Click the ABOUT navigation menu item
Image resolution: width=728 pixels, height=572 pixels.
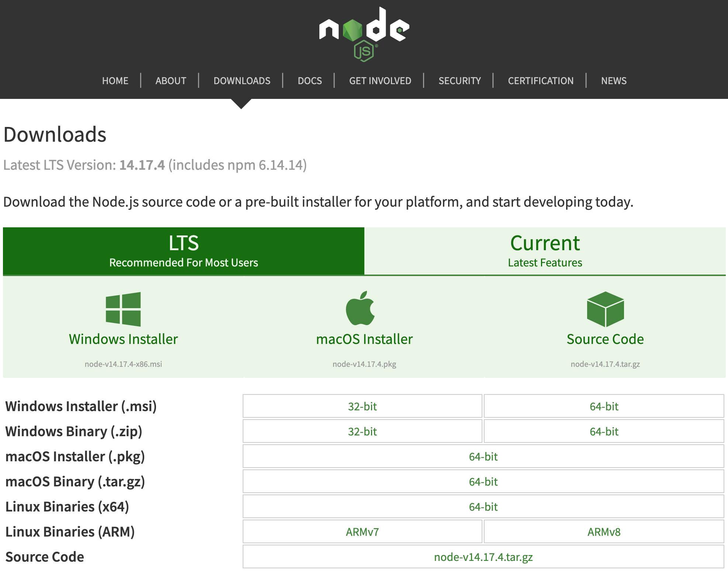click(x=170, y=81)
